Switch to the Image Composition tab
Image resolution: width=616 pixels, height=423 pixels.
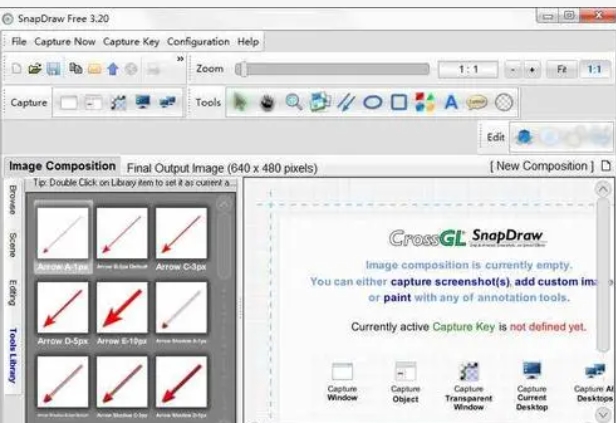(62, 166)
